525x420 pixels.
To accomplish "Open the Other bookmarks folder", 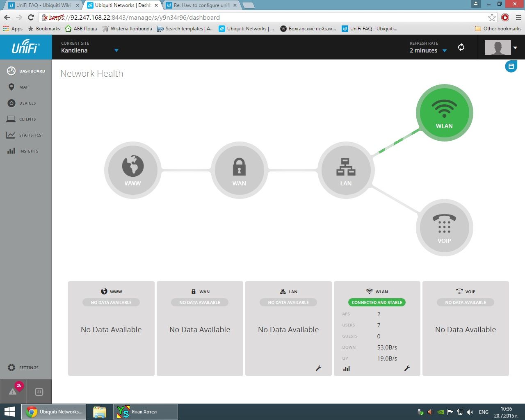I will (498, 29).
